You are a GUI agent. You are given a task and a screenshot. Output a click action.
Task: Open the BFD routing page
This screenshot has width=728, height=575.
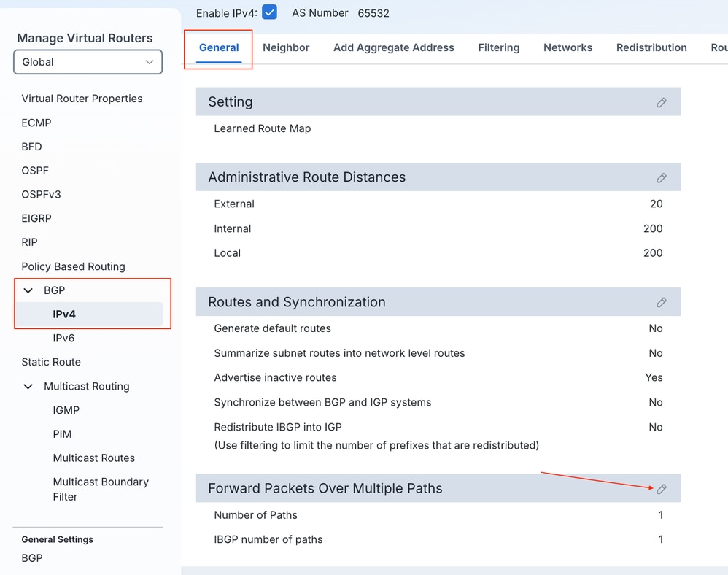(31, 147)
